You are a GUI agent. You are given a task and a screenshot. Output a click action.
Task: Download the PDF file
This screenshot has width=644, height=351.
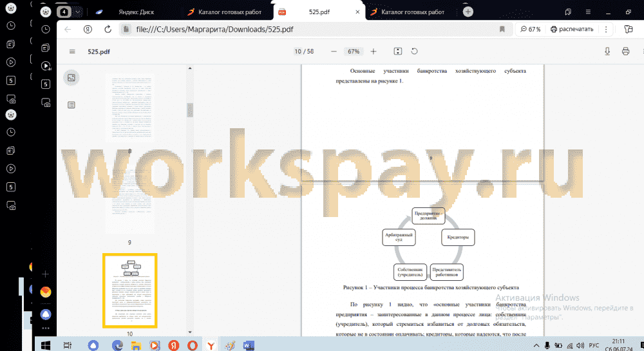click(607, 52)
